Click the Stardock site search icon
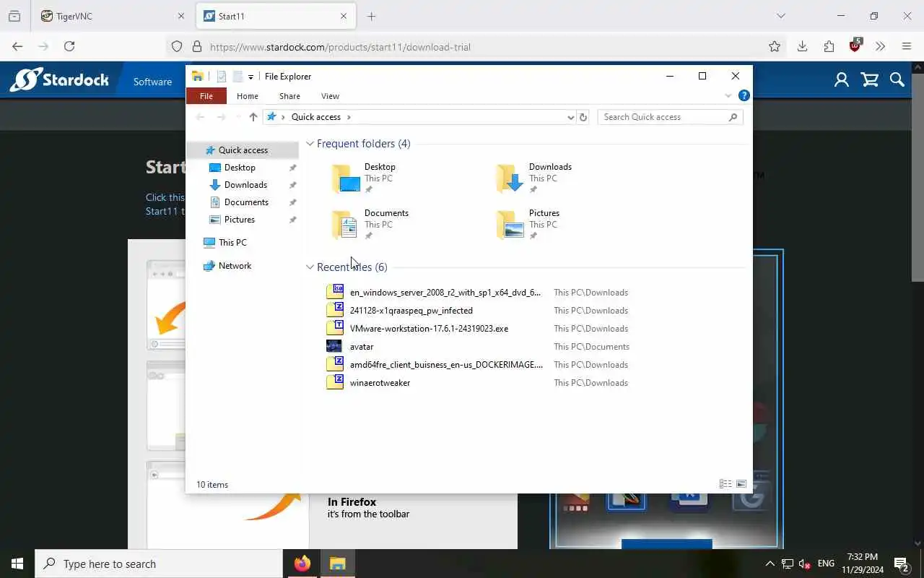 tap(897, 80)
